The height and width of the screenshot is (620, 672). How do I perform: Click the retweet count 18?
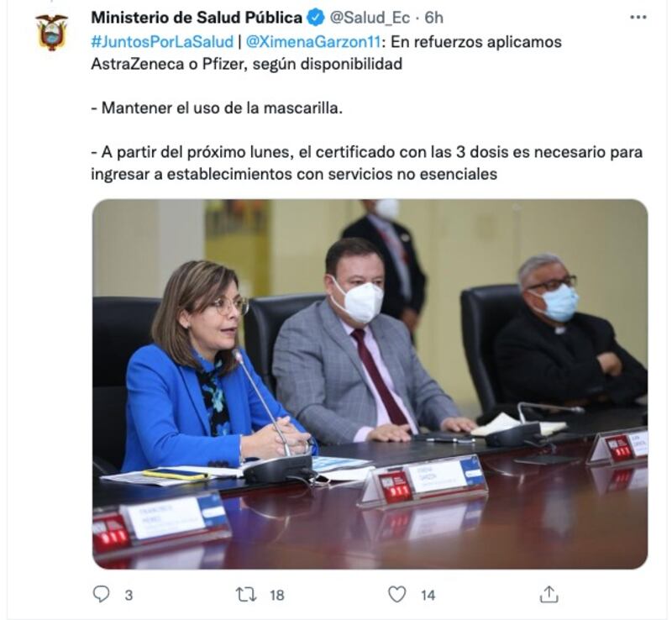tap(277, 595)
